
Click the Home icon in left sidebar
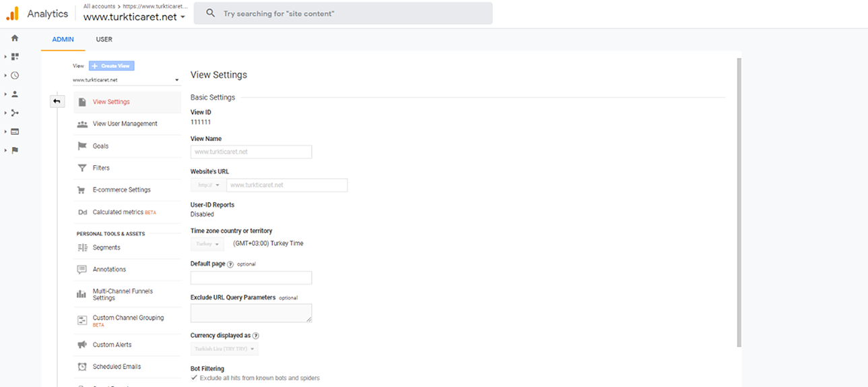(15, 38)
